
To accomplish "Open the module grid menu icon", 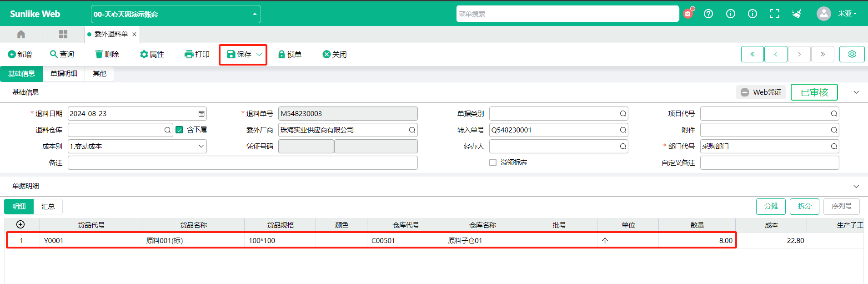I will 63,34.
